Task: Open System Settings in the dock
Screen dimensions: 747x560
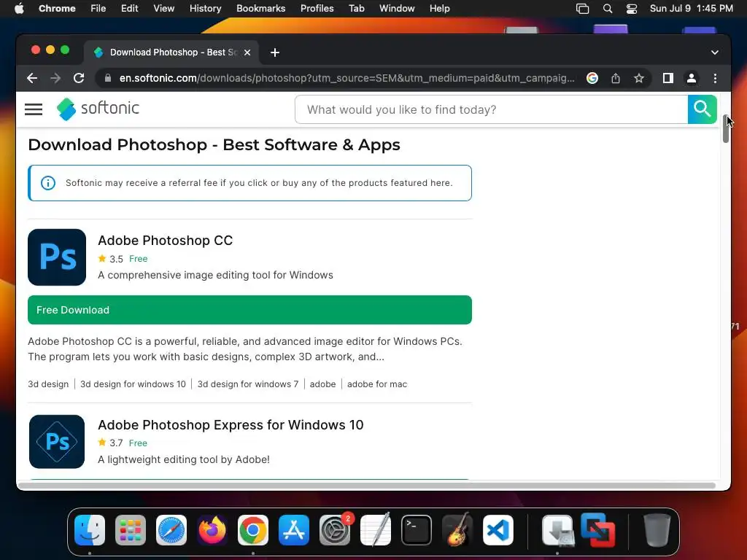Action: pos(334,530)
